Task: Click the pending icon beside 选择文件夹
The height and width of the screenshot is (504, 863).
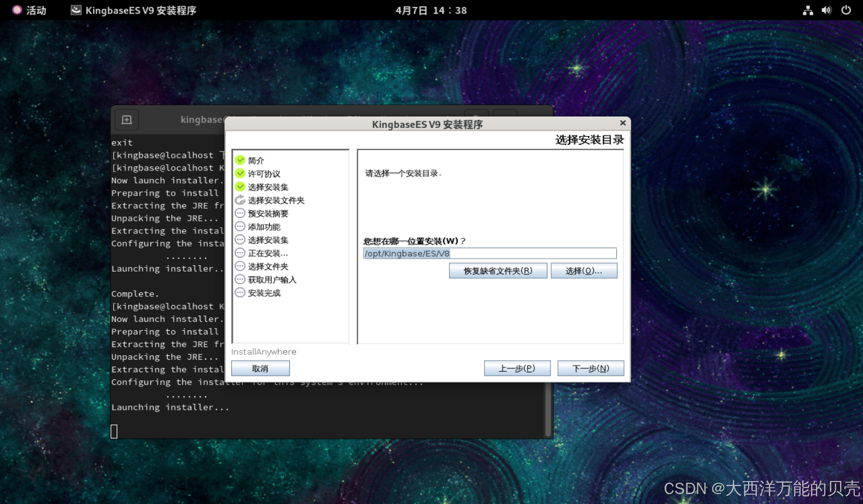Action: pos(240,266)
